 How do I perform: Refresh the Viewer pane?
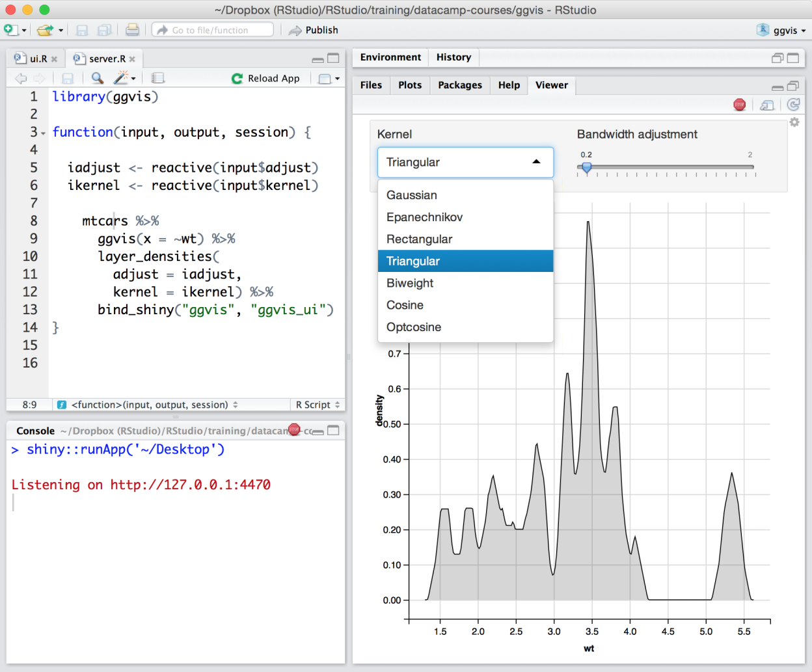(793, 105)
